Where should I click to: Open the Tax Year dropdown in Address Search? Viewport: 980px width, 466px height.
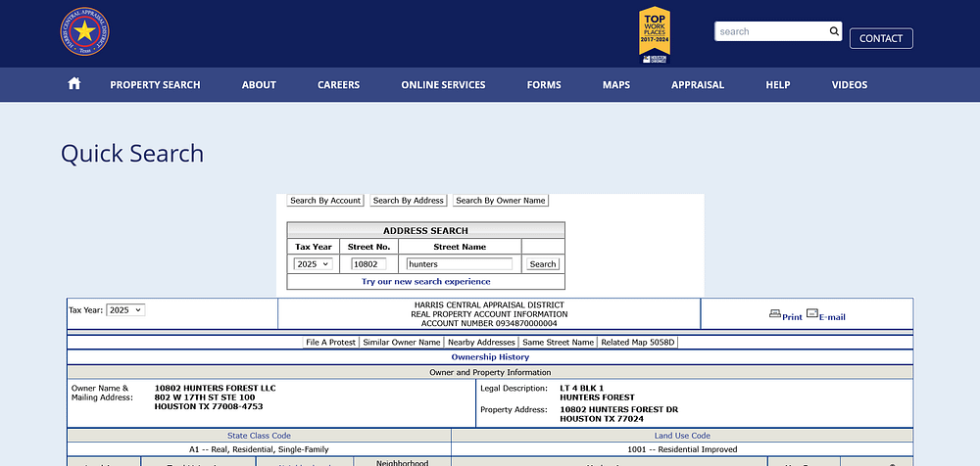314,264
